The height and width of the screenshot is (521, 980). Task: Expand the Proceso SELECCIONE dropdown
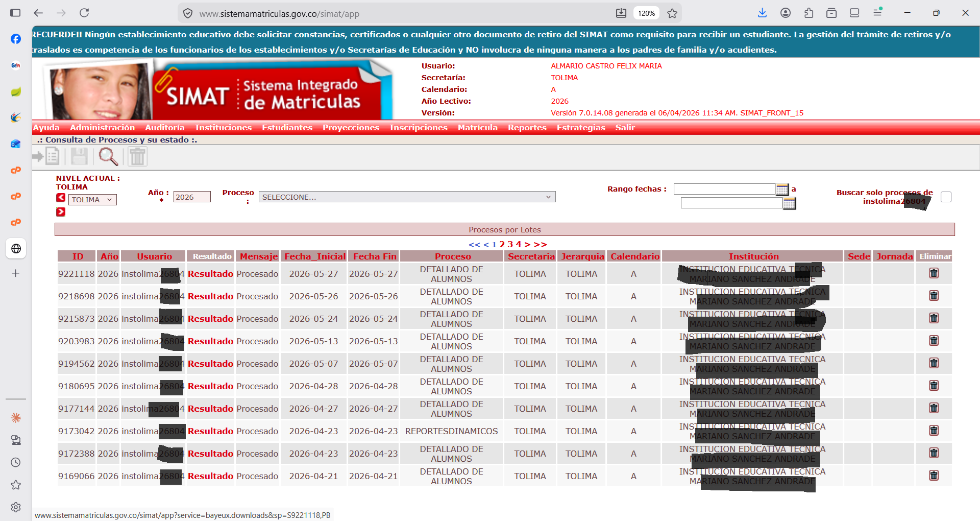coord(407,197)
